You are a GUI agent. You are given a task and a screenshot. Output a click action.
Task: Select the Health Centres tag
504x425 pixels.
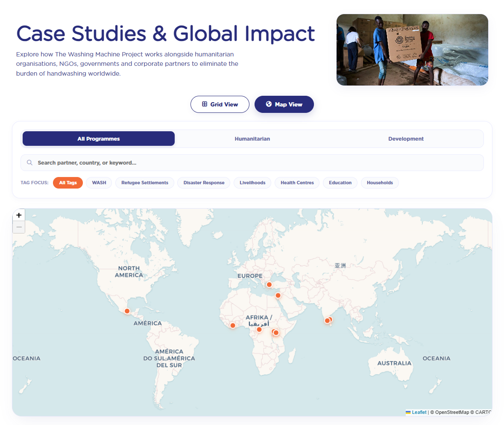click(x=297, y=183)
